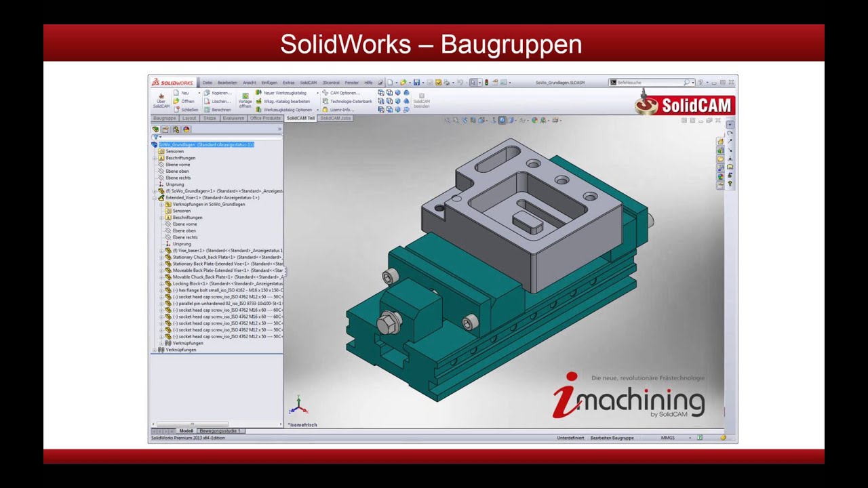Click Werkzeugkatalog Optionen icon
The width and height of the screenshot is (868, 488).
tap(258, 109)
